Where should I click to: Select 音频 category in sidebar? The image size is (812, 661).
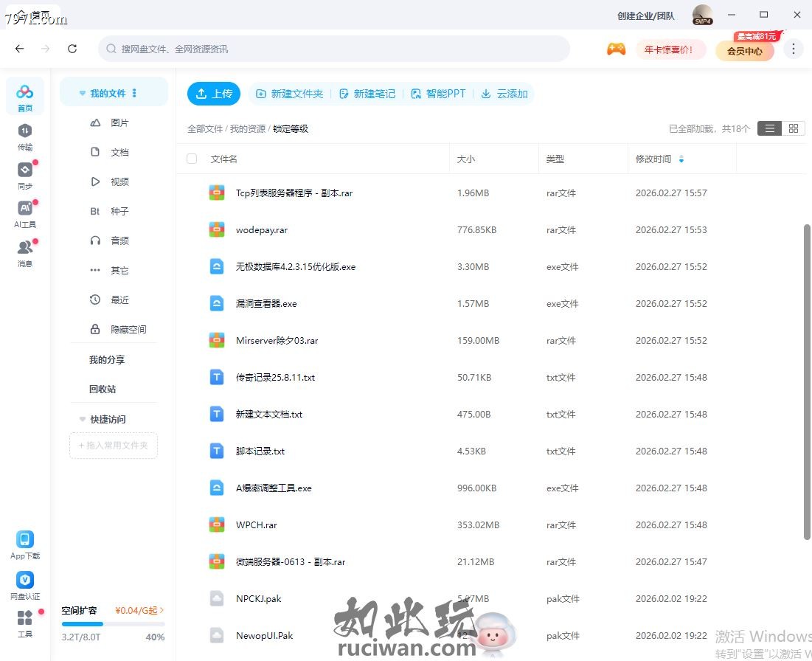point(109,241)
